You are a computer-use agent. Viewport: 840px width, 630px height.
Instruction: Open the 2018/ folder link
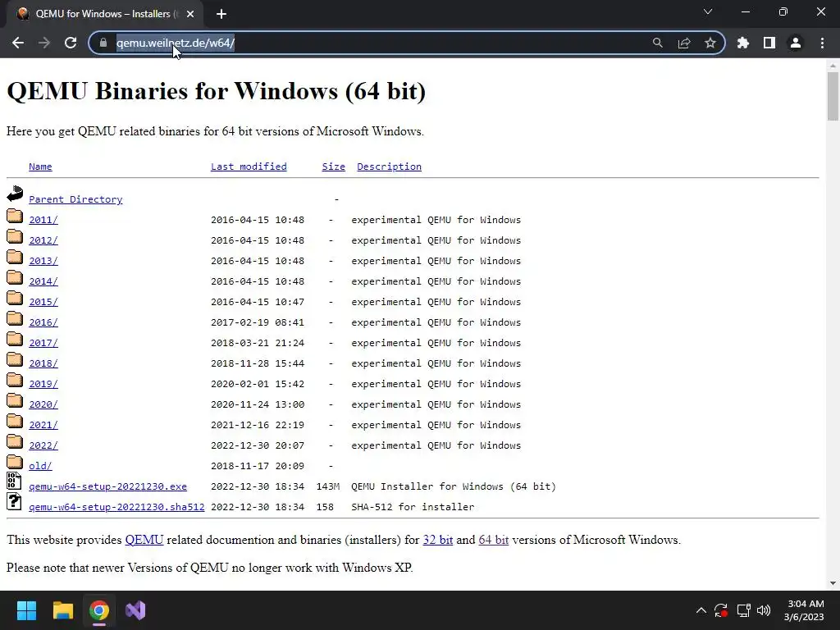tap(43, 363)
